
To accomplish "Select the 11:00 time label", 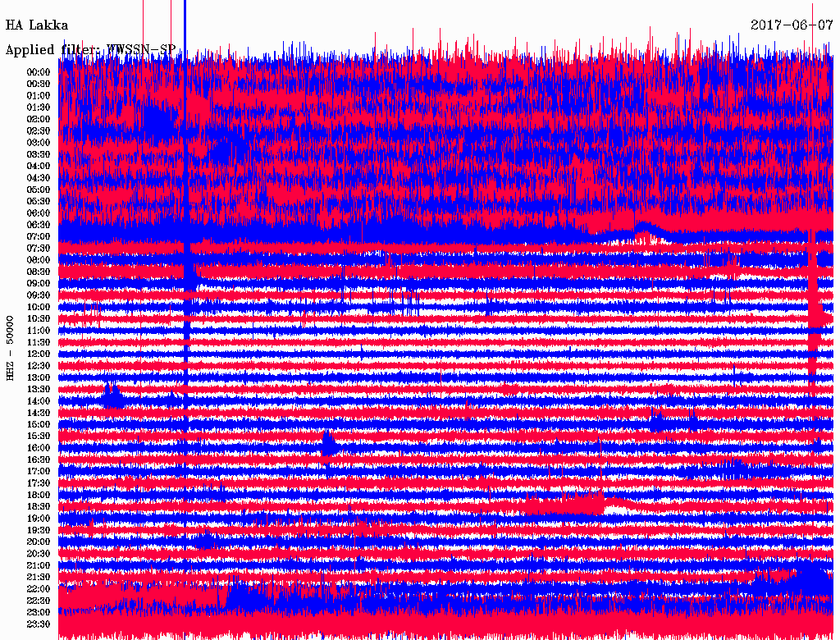I will click(39, 331).
